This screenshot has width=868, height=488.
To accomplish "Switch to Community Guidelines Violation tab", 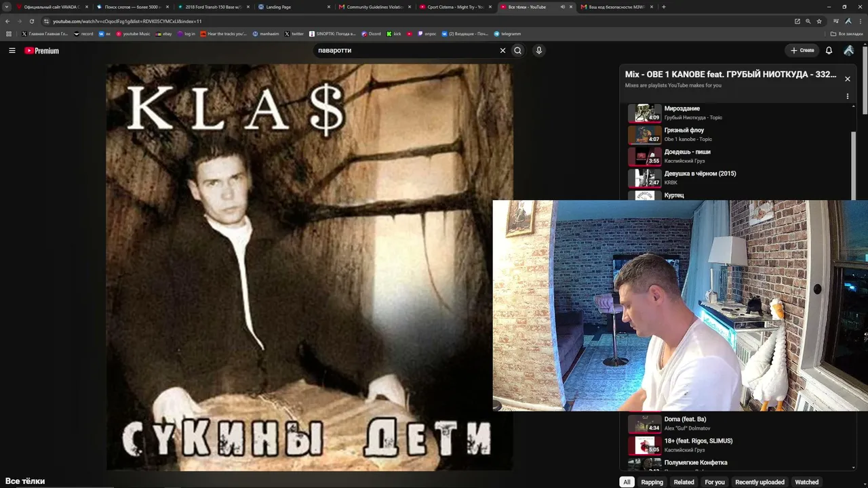I will click(375, 7).
